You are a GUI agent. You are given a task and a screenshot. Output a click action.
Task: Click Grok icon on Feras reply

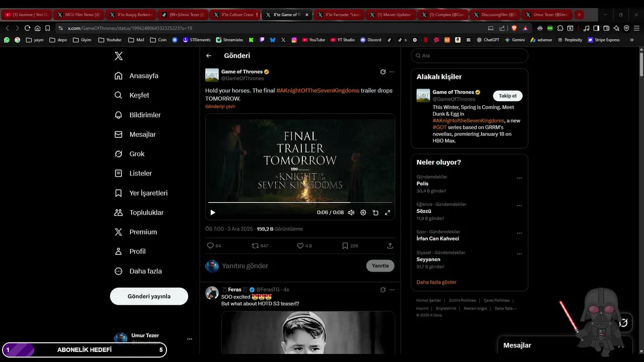point(383,290)
